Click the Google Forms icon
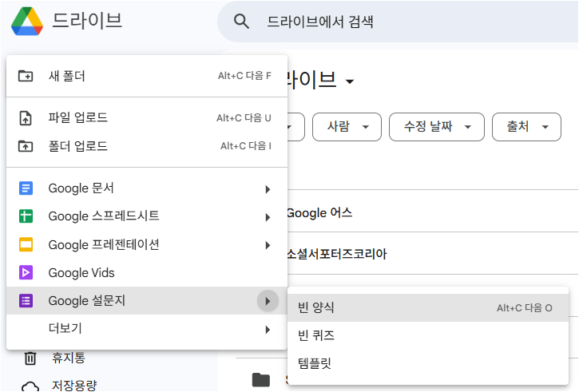This screenshot has height=392, width=579. 26,301
